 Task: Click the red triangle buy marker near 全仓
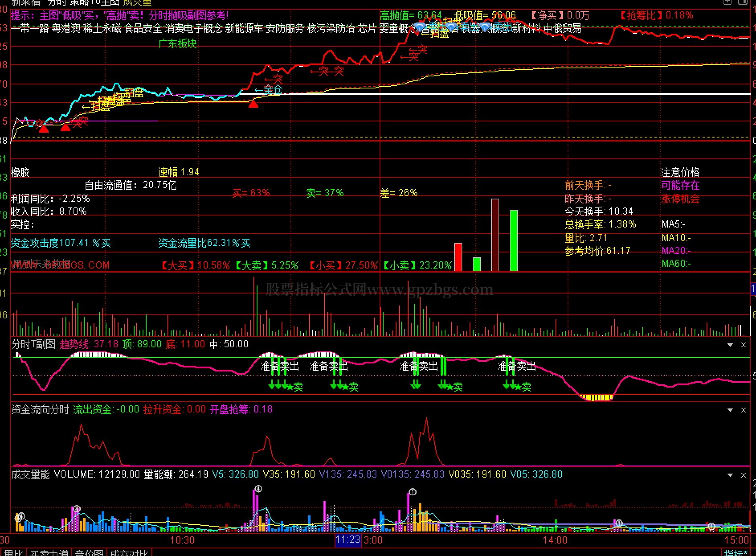coord(253,105)
